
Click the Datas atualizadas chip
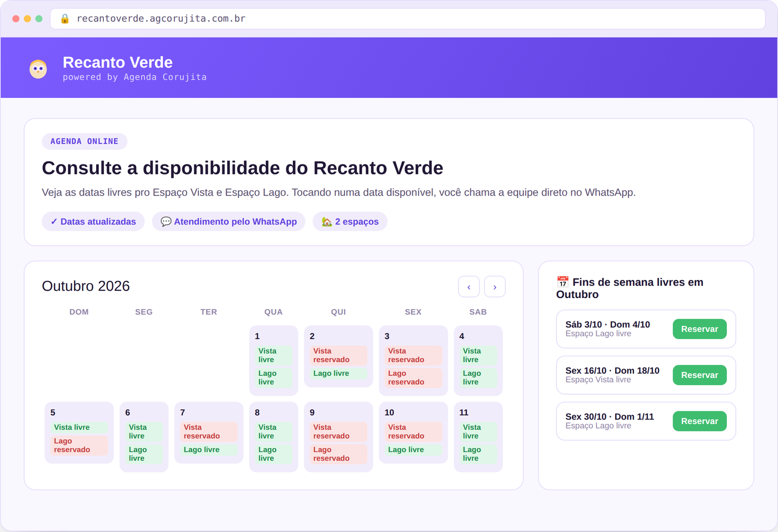[x=93, y=221]
